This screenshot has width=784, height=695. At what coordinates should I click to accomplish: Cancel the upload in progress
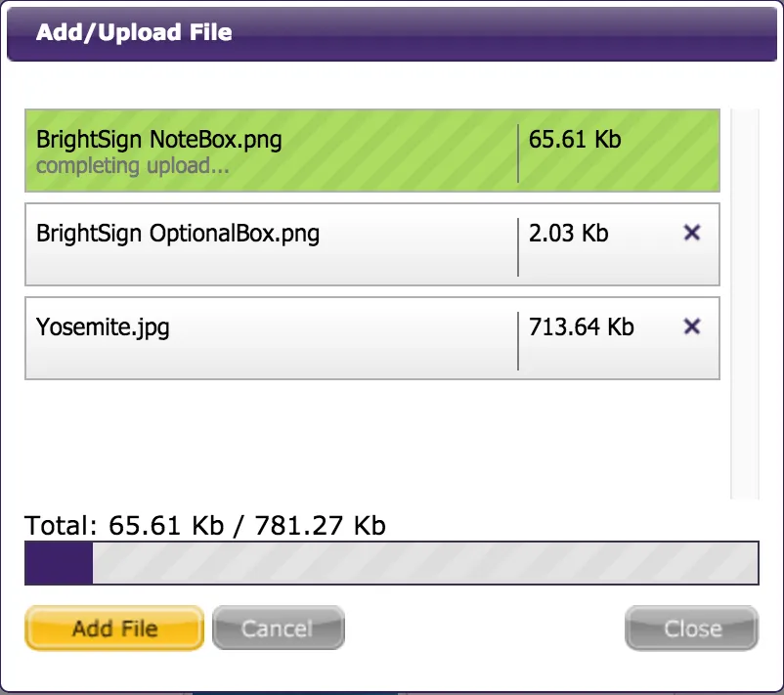pyautogui.click(x=279, y=629)
